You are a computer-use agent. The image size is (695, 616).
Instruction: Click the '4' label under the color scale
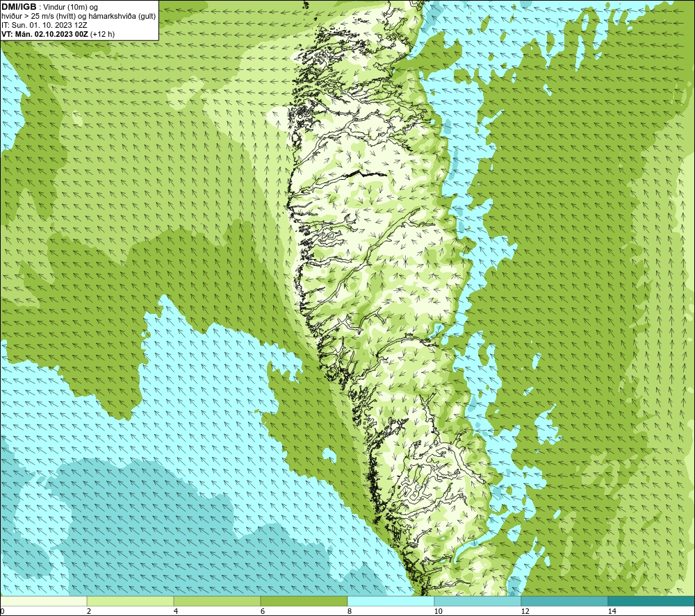click(176, 611)
